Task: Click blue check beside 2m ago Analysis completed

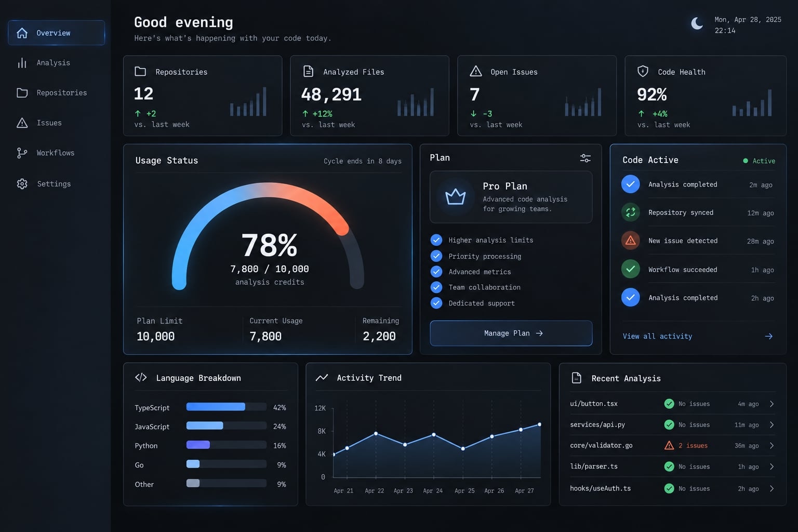Action: pyautogui.click(x=631, y=184)
